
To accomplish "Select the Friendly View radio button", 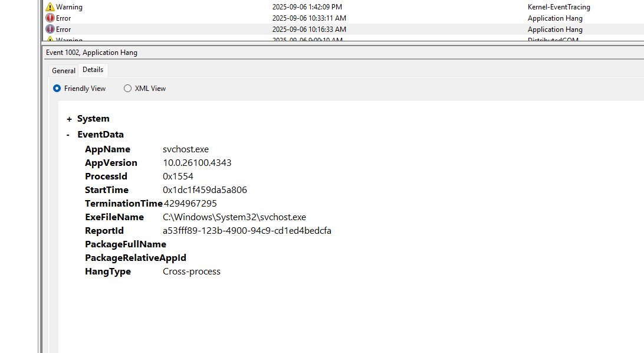I will click(x=57, y=88).
